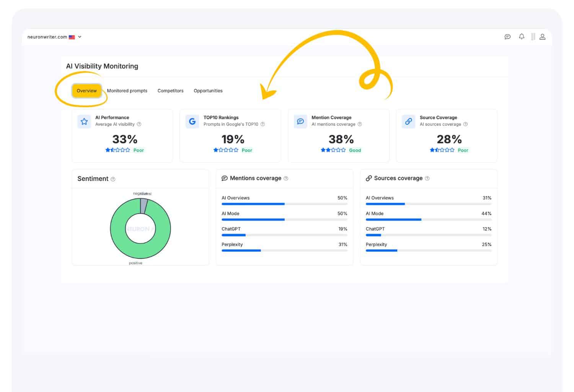The image size is (574, 392).
Task: Select the Google icon on TOP10 Rankings card
Action: pos(192,121)
